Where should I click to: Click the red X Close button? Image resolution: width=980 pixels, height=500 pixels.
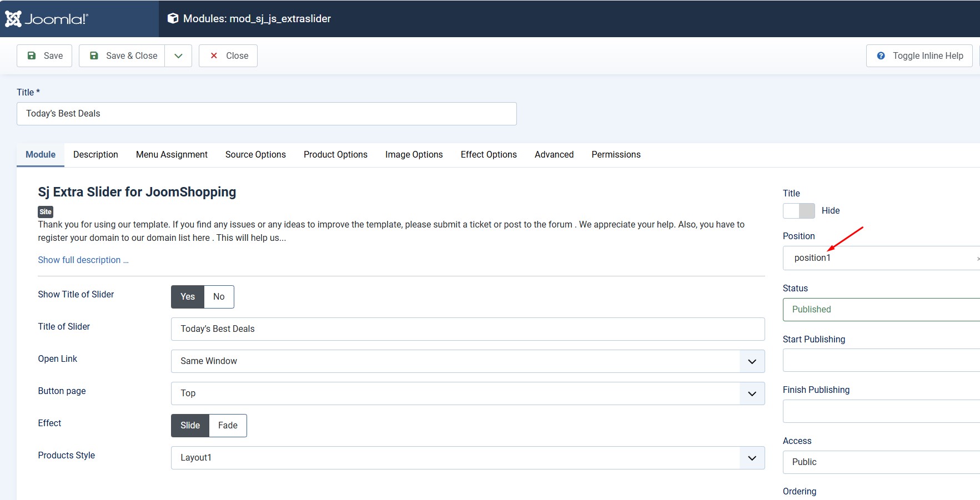pyautogui.click(x=228, y=55)
